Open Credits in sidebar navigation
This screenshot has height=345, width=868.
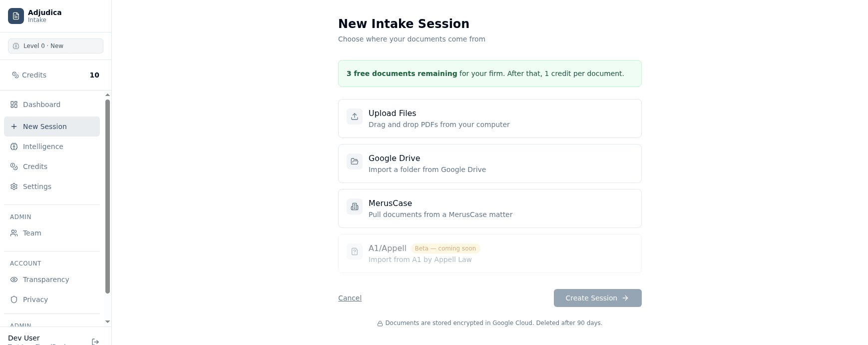52,166
